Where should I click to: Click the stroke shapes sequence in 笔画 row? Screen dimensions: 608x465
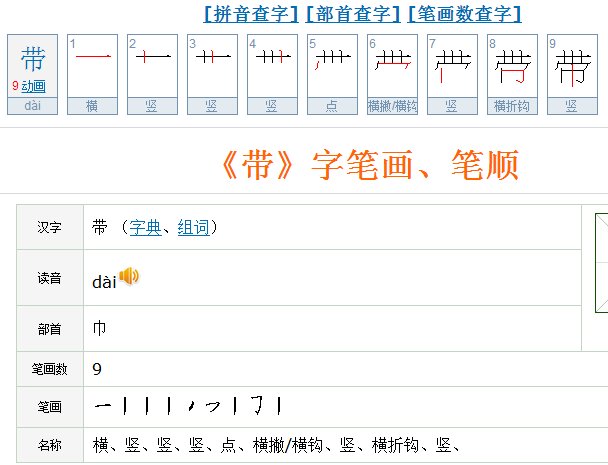(x=188, y=406)
